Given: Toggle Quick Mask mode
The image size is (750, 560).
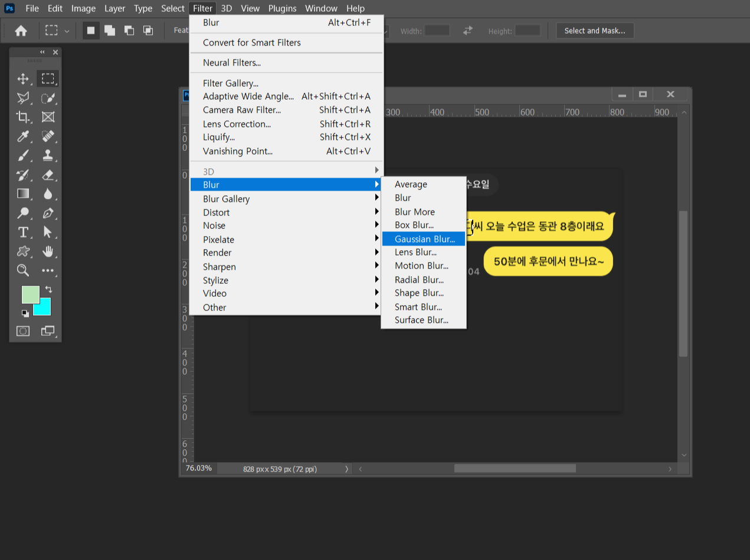Looking at the screenshot, I should (23, 331).
